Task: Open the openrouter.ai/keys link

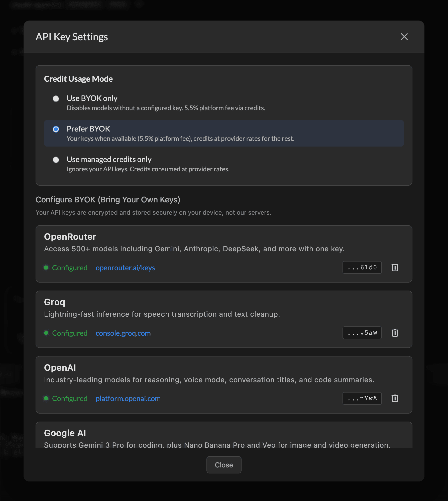Action: (125, 268)
